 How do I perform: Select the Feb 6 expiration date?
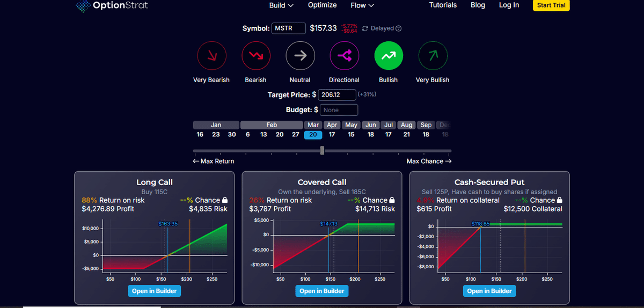[x=247, y=135]
